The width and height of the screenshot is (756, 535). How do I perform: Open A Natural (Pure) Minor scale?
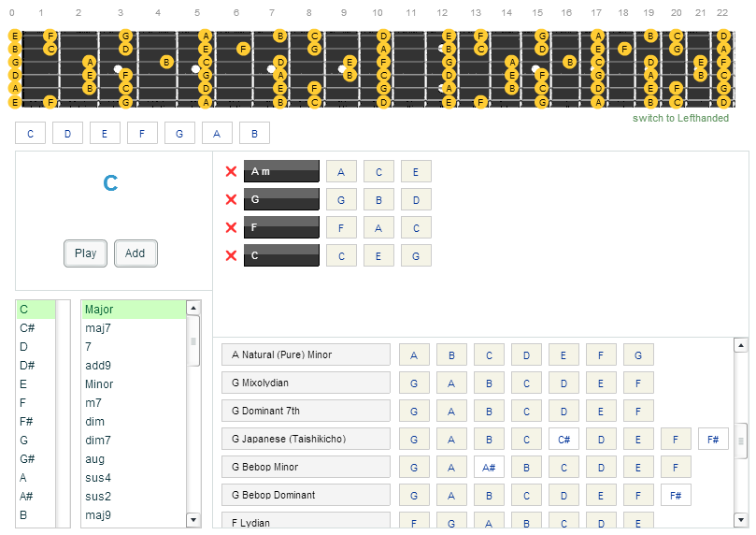[306, 354]
